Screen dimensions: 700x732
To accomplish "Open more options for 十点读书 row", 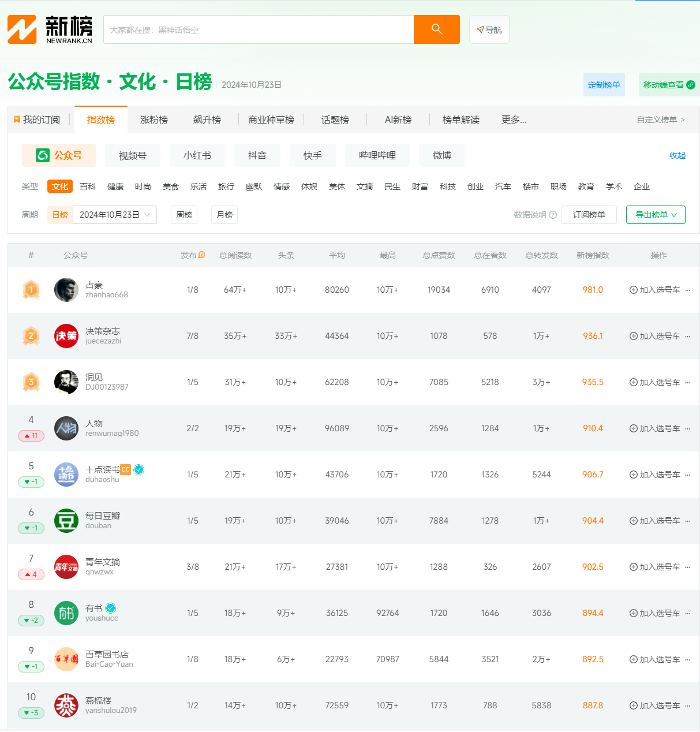I will (x=687, y=475).
